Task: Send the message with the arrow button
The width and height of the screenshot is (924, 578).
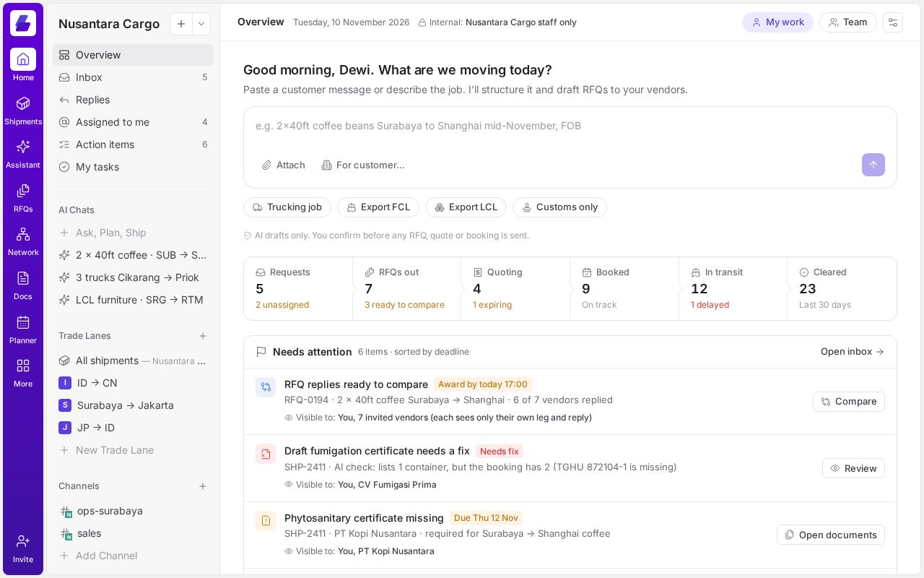Action: [873, 165]
